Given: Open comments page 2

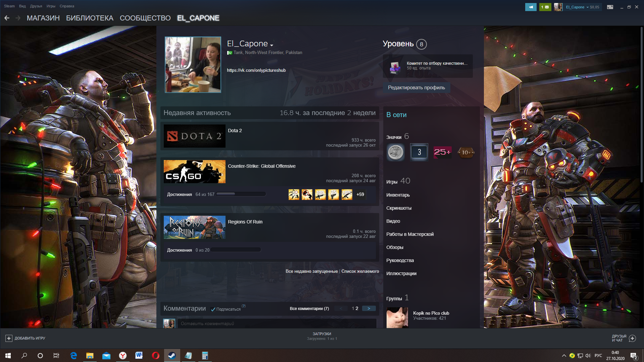Looking at the screenshot, I should [357, 309].
